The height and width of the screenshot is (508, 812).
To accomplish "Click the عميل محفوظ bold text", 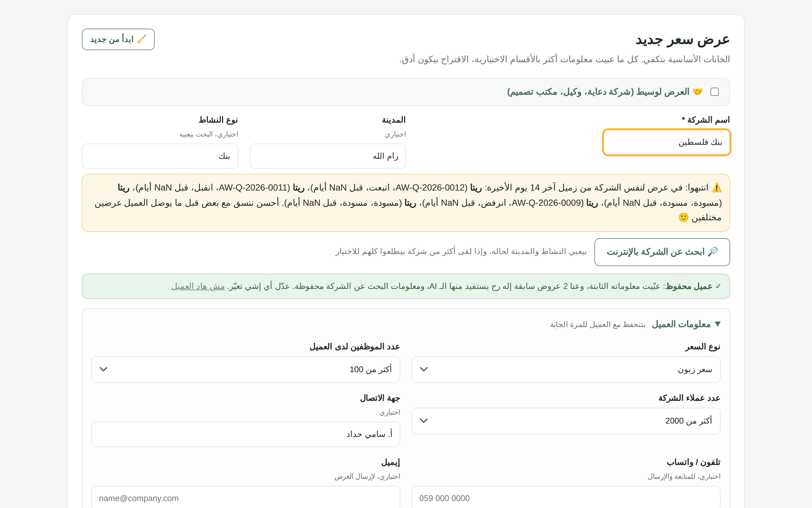I will (x=689, y=286).
